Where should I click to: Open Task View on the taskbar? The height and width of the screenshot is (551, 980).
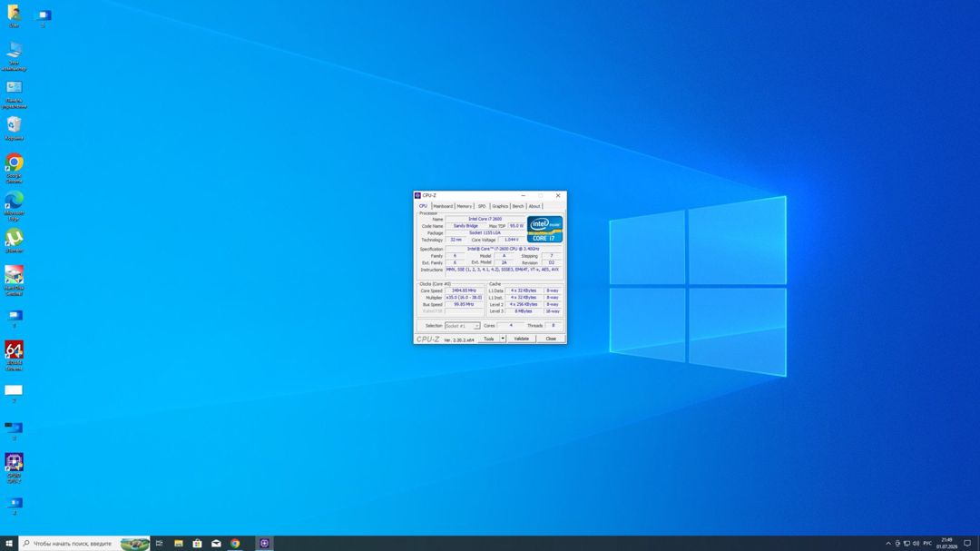click(159, 544)
